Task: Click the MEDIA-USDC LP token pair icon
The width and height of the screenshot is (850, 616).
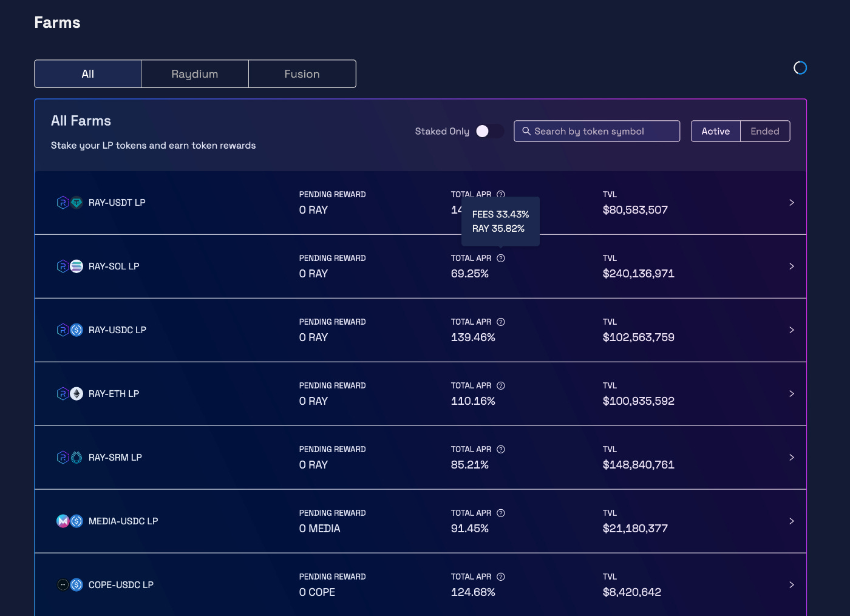Action: tap(69, 521)
